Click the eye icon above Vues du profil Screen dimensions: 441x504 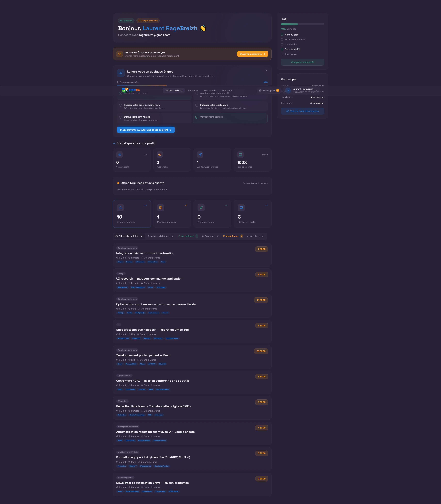coord(119,155)
